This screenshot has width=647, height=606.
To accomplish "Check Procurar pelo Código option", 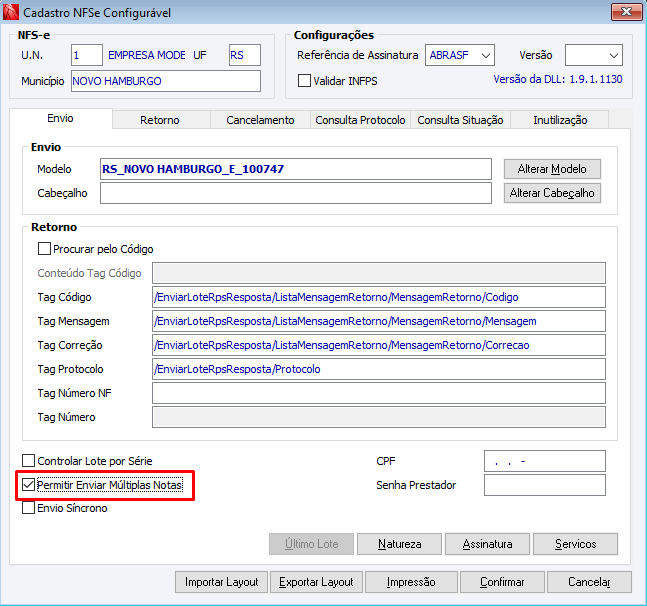I will tap(44, 249).
